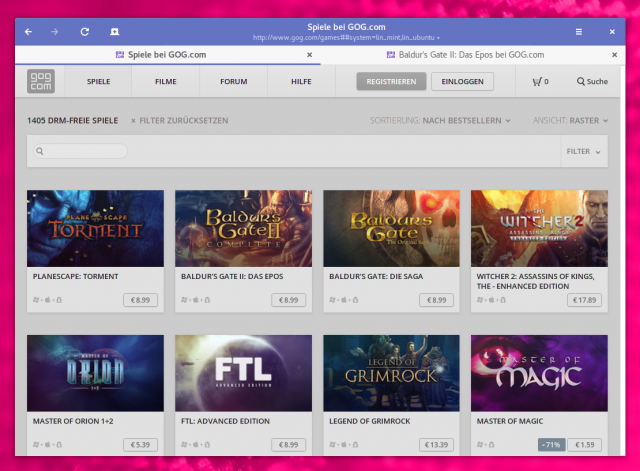This screenshot has height=471, width=640.
Task: Click the favicon on the Spiele bei GOG.com tab
Action: click(120, 55)
